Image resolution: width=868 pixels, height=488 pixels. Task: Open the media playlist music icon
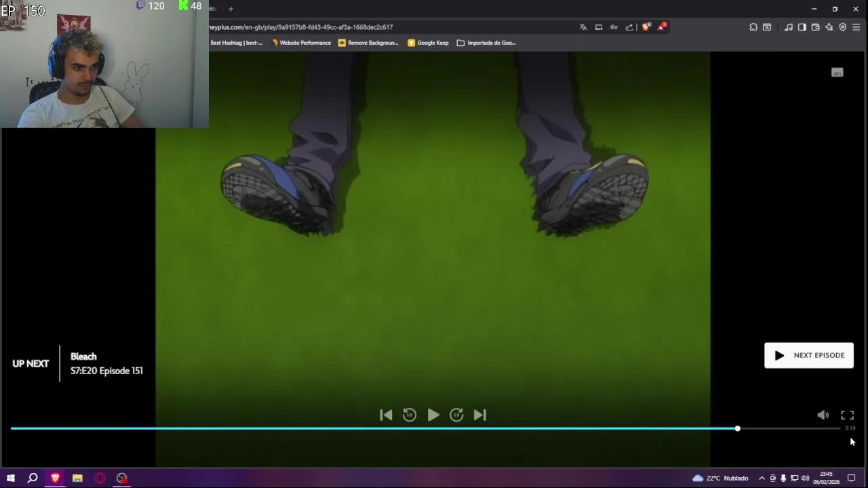point(789,27)
